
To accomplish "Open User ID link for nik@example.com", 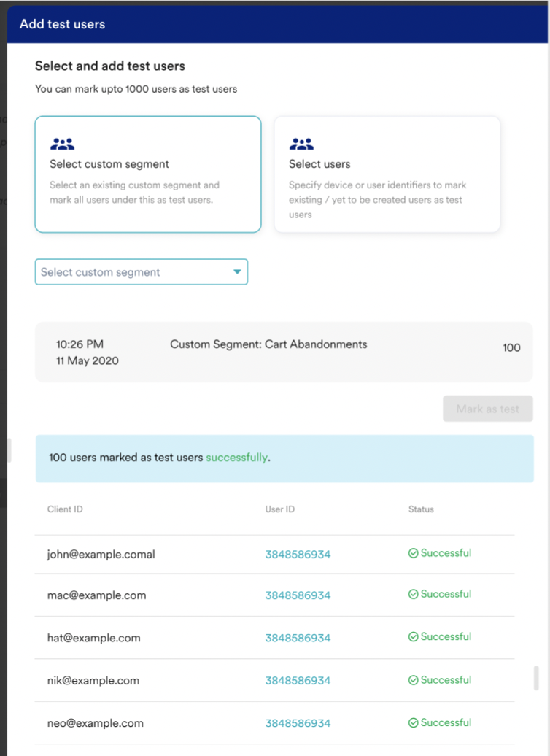I will (x=298, y=680).
